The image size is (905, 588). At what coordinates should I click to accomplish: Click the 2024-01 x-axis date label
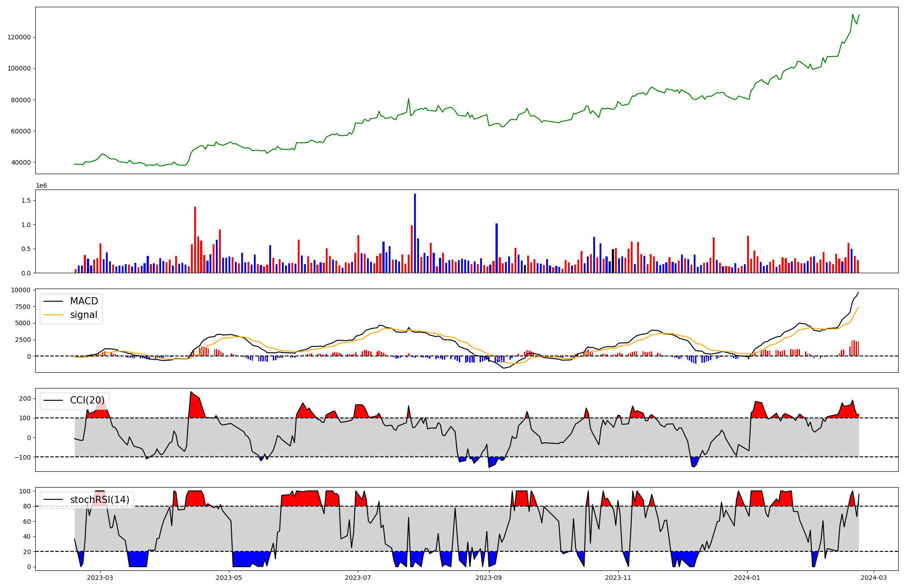[x=747, y=578]
